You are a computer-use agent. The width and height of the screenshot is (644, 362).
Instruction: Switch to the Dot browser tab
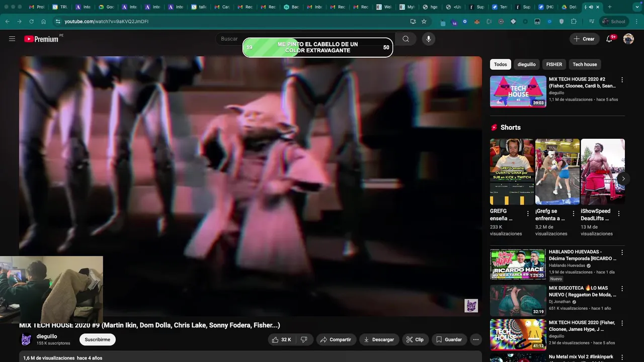[569, 7]
